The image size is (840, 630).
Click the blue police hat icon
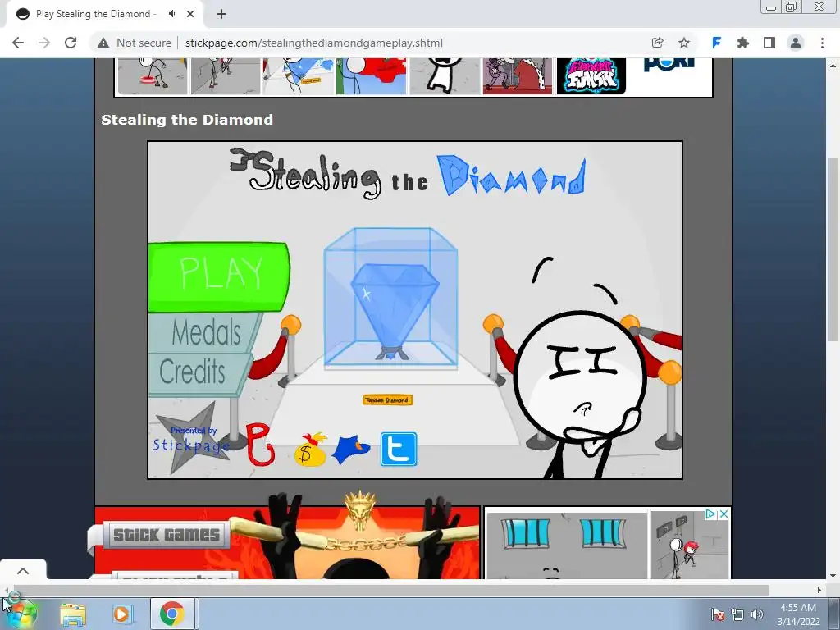[351, 450]
